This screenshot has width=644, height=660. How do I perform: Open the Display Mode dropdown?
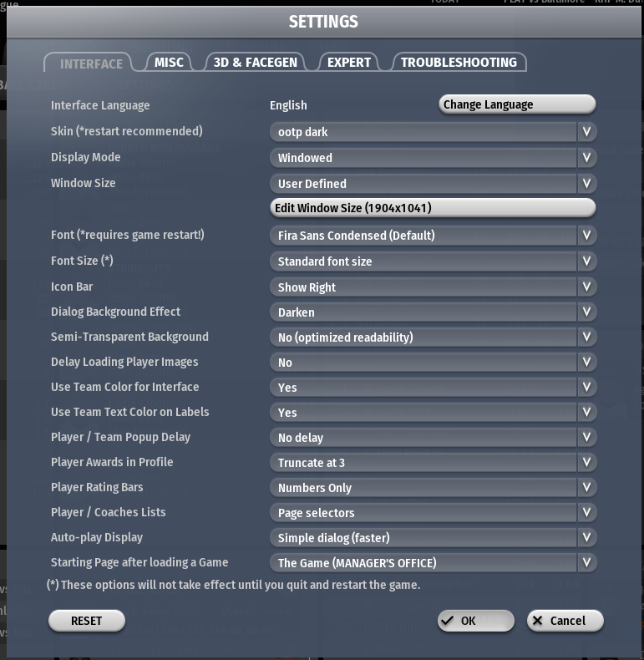[586, 158]
